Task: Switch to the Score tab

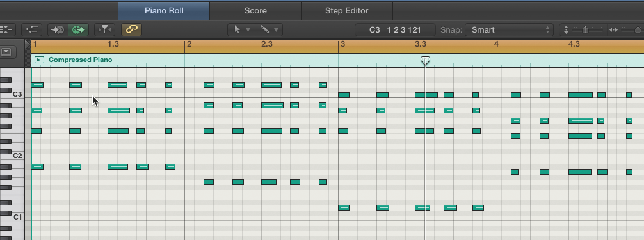Action: coord(255,11)
